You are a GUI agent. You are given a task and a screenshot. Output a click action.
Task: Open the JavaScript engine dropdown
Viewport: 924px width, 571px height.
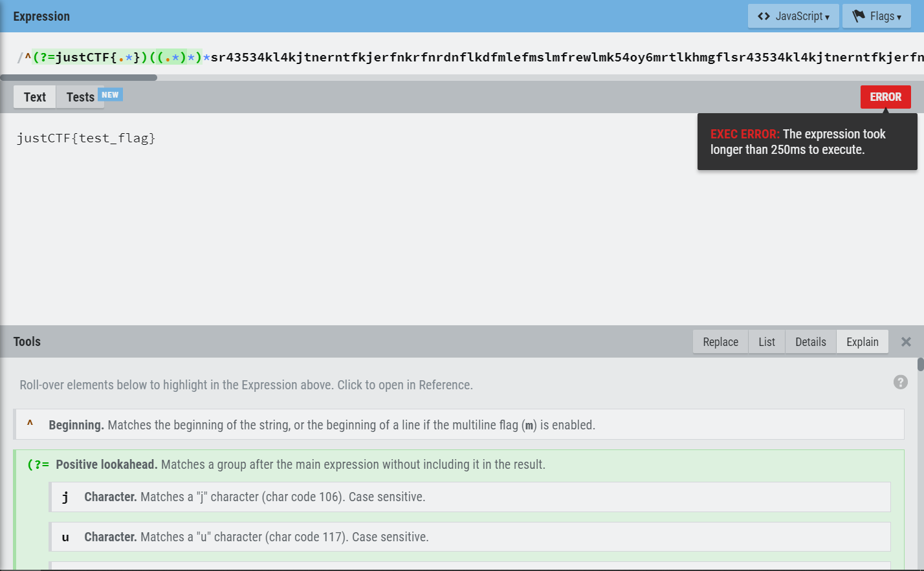coord(793,16)
